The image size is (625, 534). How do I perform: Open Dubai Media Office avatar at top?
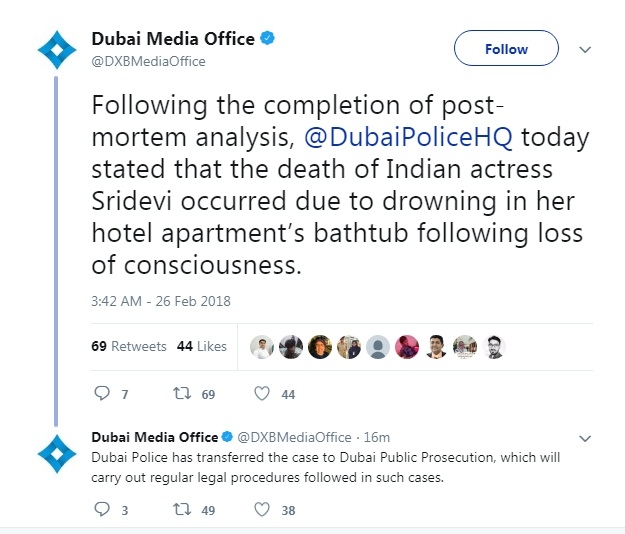[57, 50]
